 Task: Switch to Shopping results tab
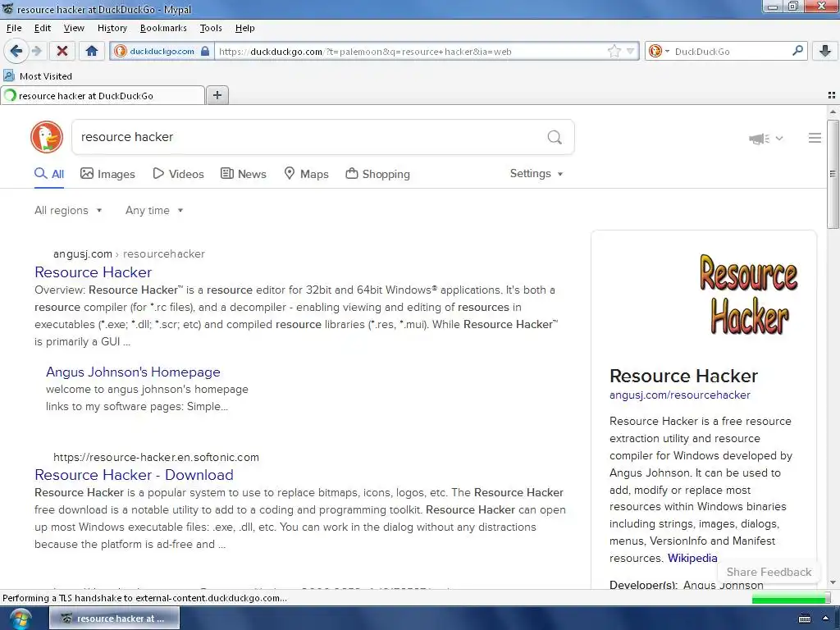377,174
